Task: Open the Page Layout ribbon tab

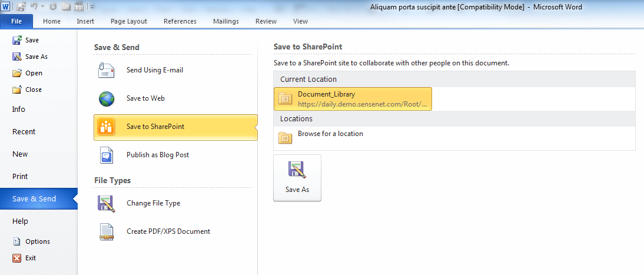Action: click(x=129, y=21)
